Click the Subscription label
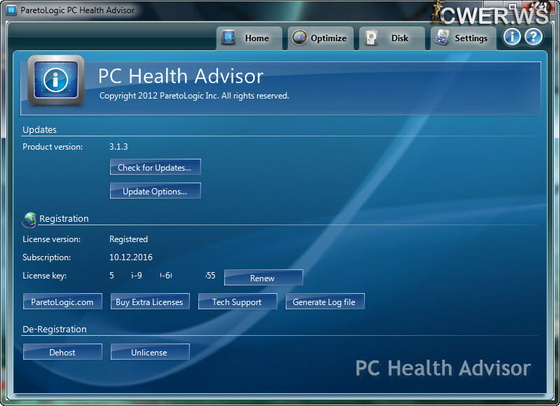 tap(46, 257)
